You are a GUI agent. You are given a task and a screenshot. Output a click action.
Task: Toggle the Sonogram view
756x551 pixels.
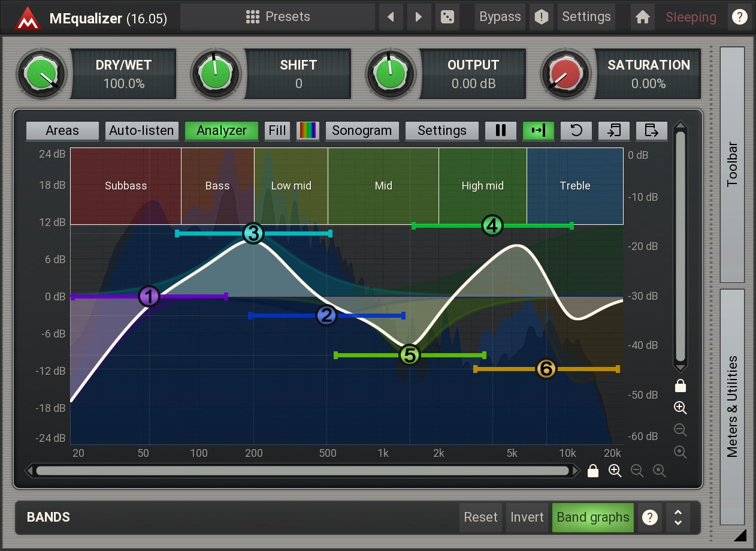point(362,131)
